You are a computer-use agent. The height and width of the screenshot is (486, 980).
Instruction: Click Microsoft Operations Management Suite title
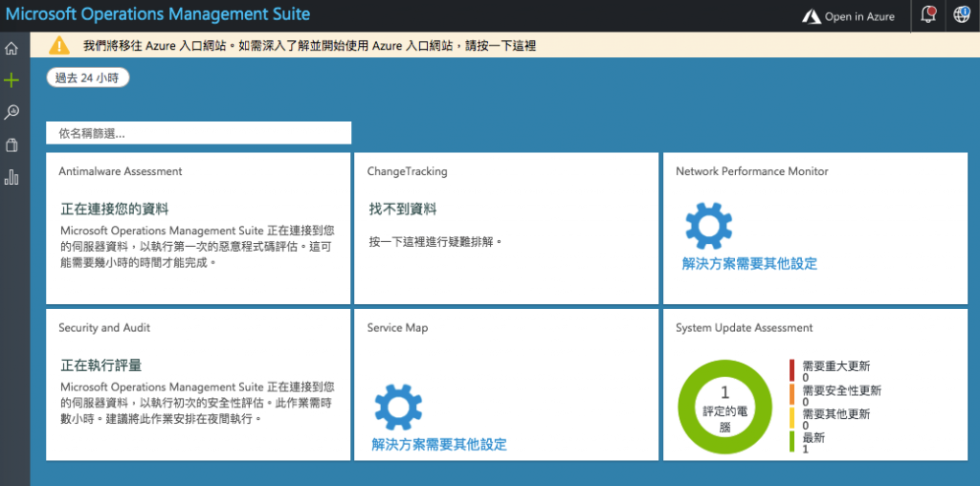158,13
